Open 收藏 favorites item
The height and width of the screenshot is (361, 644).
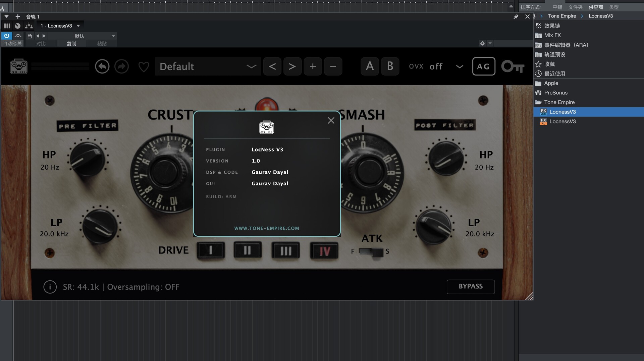click(x=589, y=64)
